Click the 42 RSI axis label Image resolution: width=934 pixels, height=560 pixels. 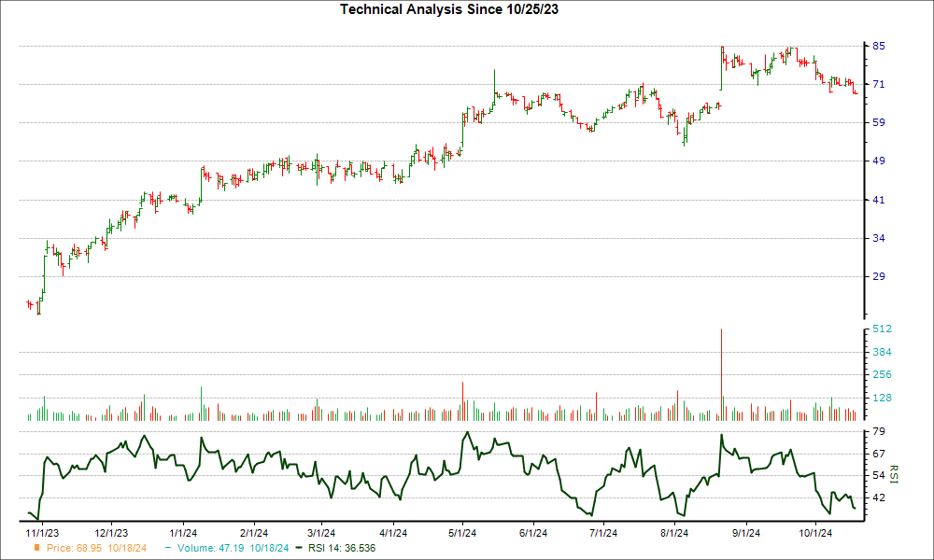tap(879, 497)
